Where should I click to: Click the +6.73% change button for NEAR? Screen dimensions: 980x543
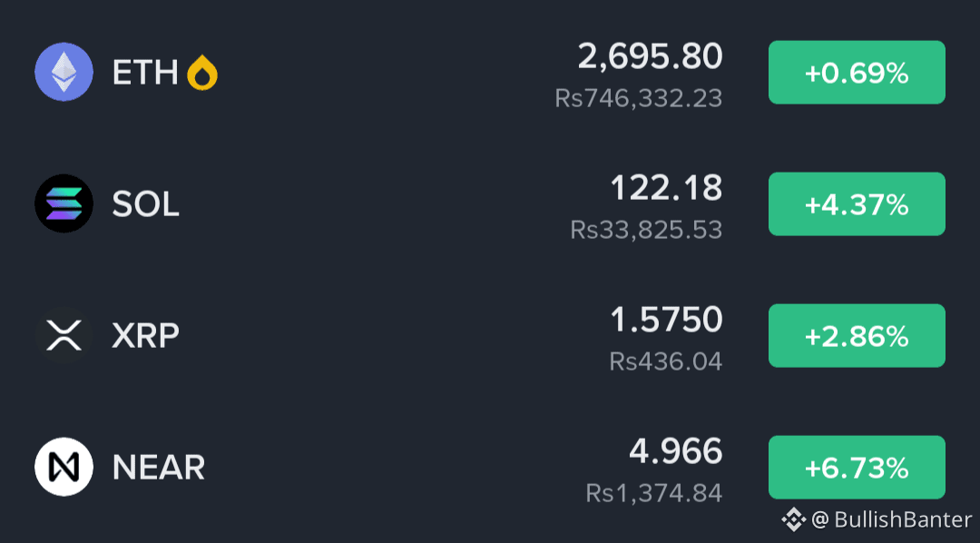[857, 468]
